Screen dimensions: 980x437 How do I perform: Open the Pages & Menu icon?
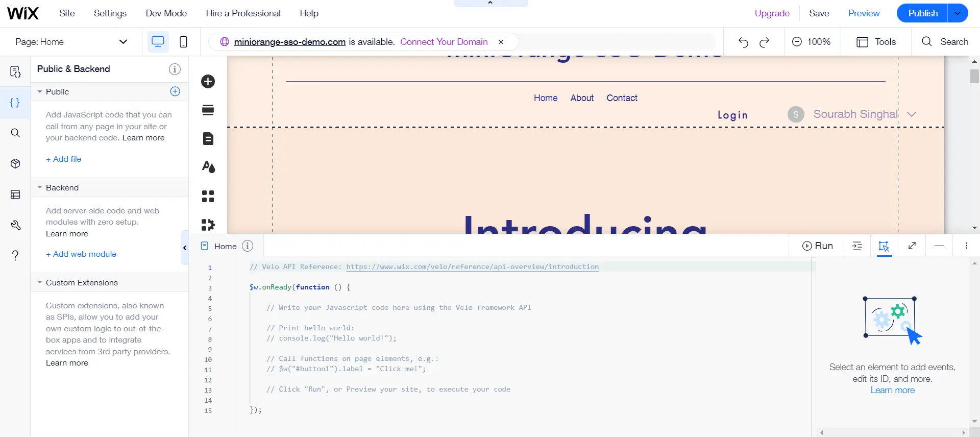(x=208, y=139)
